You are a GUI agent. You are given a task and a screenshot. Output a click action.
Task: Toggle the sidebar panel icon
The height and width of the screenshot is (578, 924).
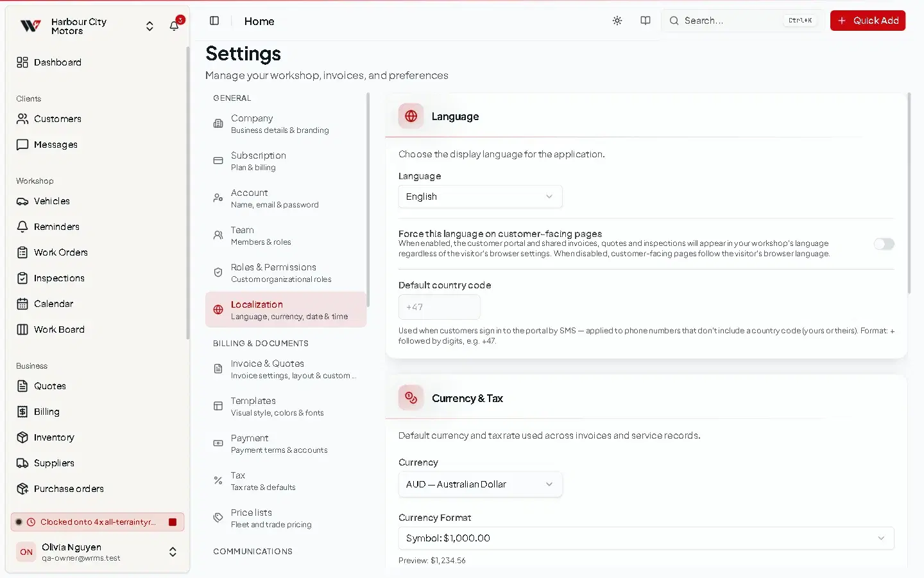[214, 21]
